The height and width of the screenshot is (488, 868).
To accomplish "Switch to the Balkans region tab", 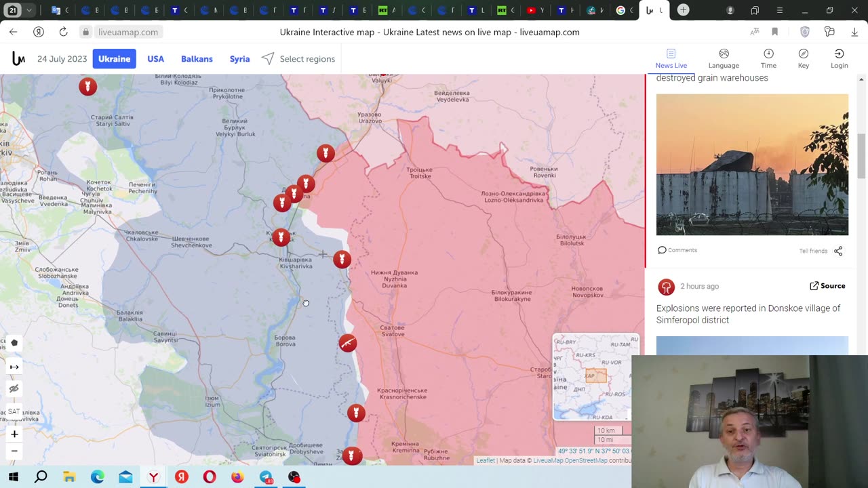I will [x=197, y=59].
